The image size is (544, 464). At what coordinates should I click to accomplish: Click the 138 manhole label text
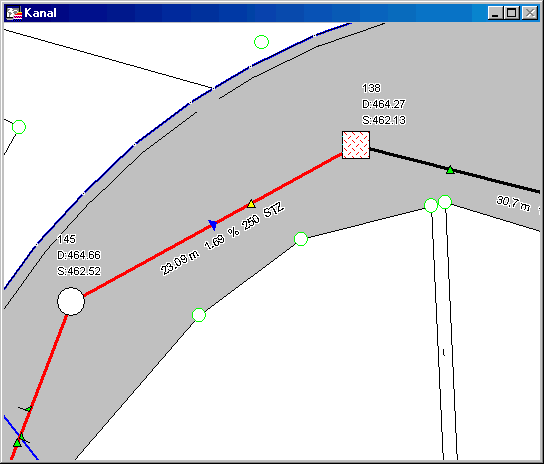coord(371,88)
